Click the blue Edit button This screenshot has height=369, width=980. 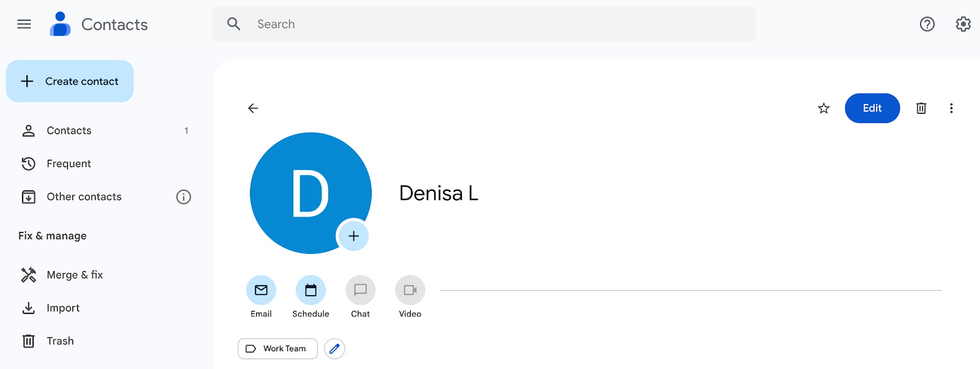[872, 108]
